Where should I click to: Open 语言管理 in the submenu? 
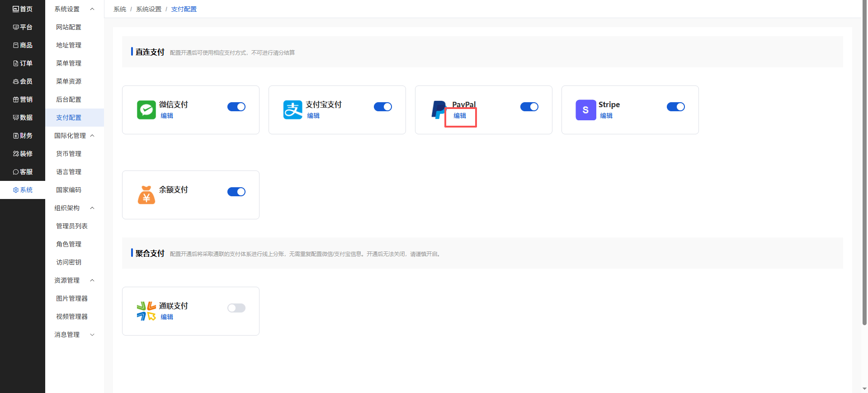coord(75,172)
